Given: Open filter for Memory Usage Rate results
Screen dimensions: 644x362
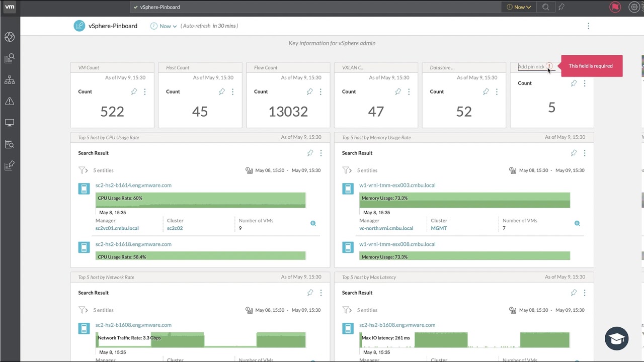Looking at the screenshot, I should pyautogui.click(x=347, y=170).
